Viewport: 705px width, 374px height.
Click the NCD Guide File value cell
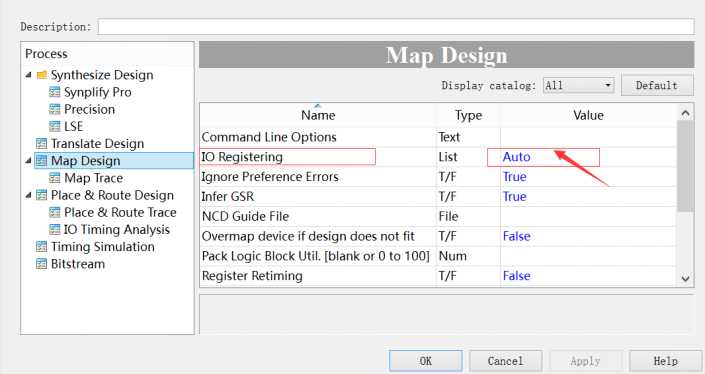click(588, 216)
